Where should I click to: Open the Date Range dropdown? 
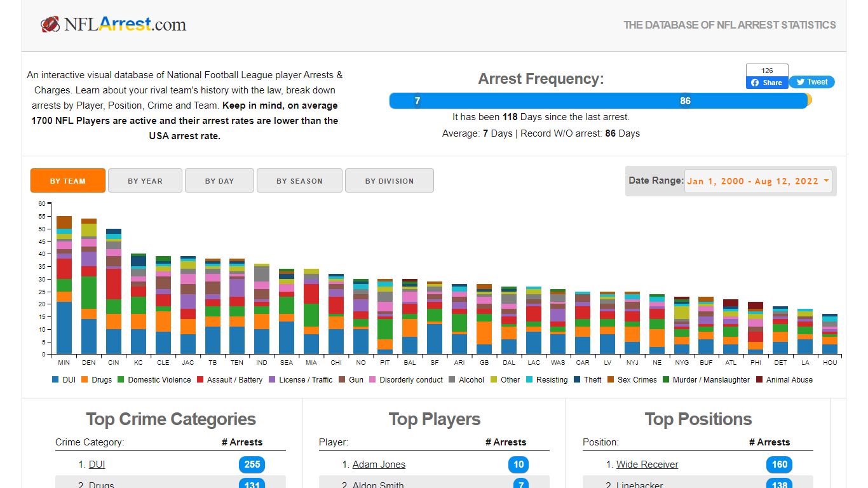[x=758, y=181]
